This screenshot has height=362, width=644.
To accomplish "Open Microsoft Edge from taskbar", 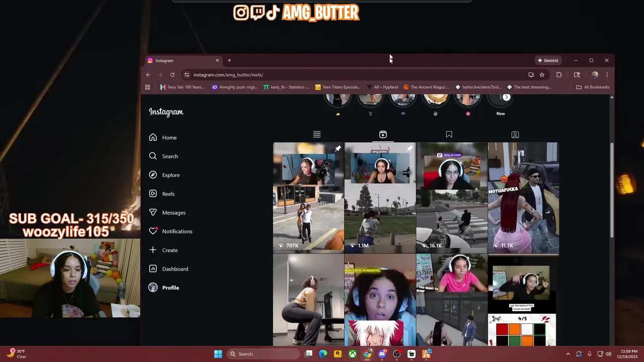I will pyautogui.click(x=323, y=354).
